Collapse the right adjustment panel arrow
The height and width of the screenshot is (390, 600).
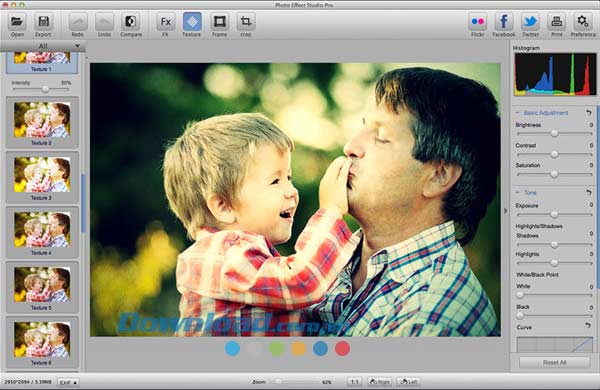505,211
